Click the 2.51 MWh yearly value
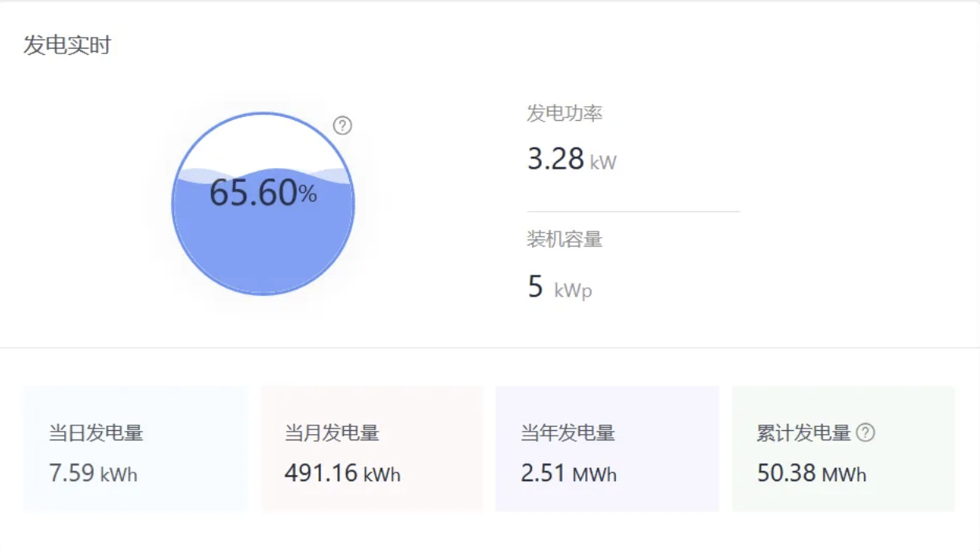This screenshot has width=980, height=551. [x=568, y=474]
